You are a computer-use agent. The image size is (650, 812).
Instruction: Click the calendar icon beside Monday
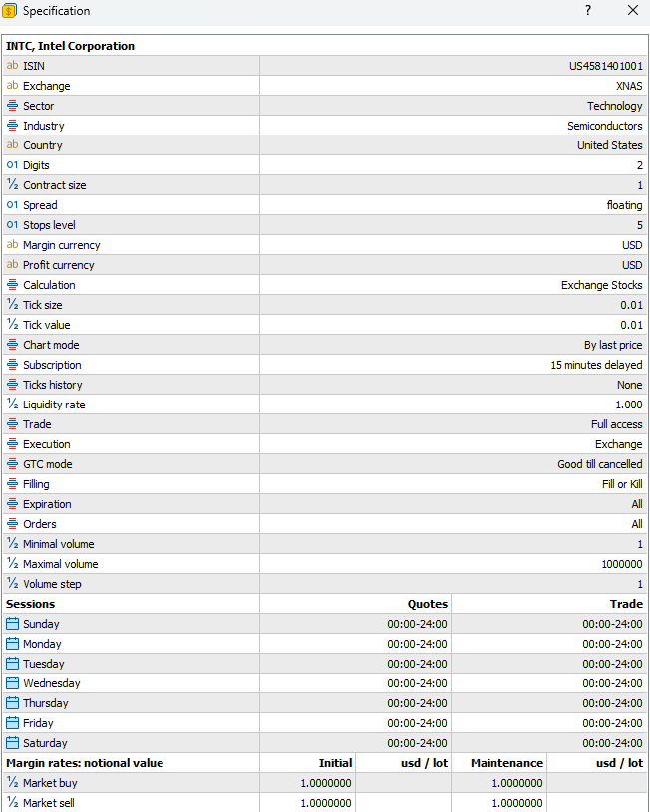[x=12, y=644]
